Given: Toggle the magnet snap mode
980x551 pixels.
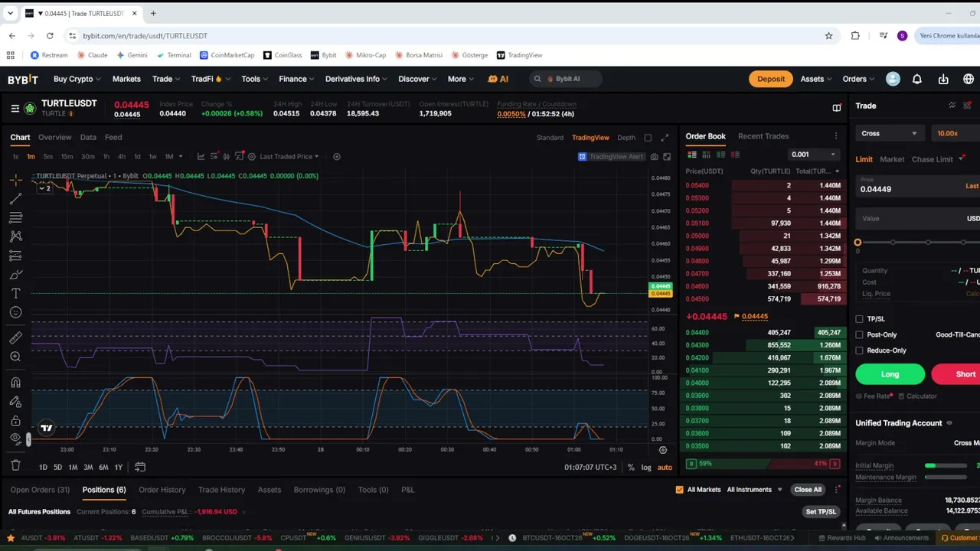Looking at the screenshot, I should click(x=15, y=383).
